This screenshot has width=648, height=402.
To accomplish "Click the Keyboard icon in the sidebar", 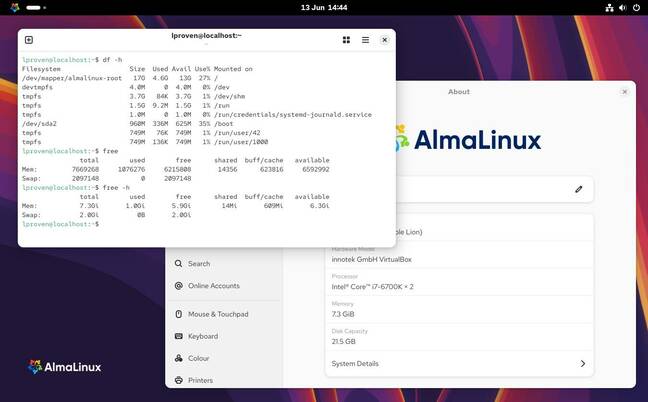I will 179,336.
